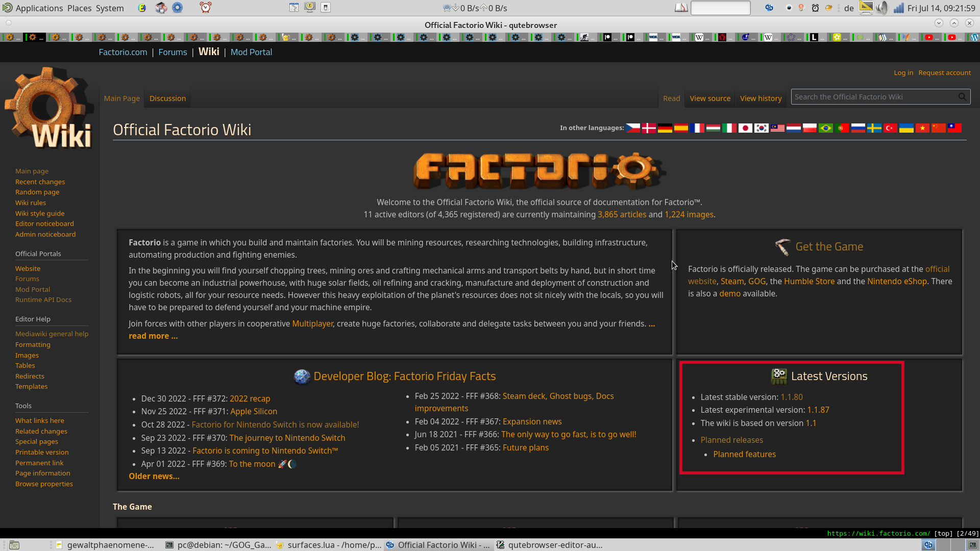The width and height of the screenshot is (980, 551).
Task: Click the Brazilian flag language icon
Action: click(x=825, y=128)
